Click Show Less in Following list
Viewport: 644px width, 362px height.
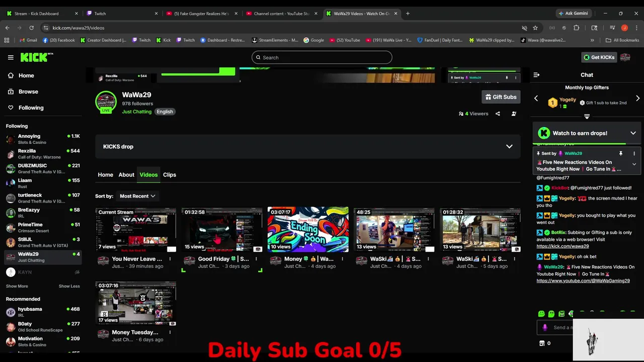[69, 286]
